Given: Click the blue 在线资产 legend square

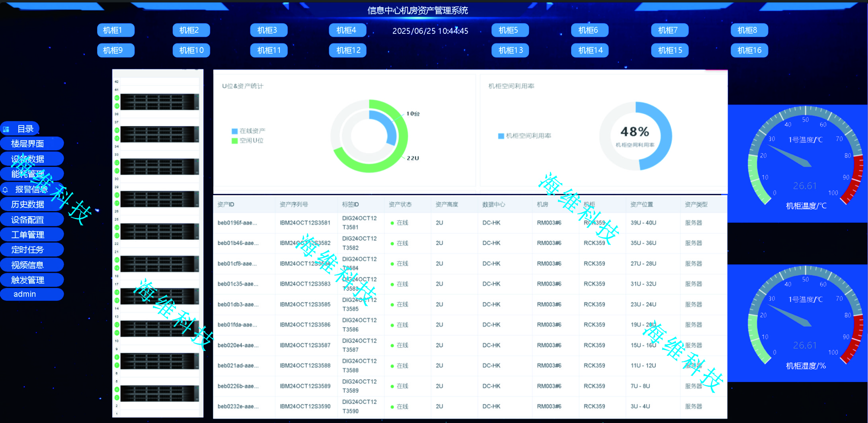Looking at the screenshot, I should pos(234,131).
